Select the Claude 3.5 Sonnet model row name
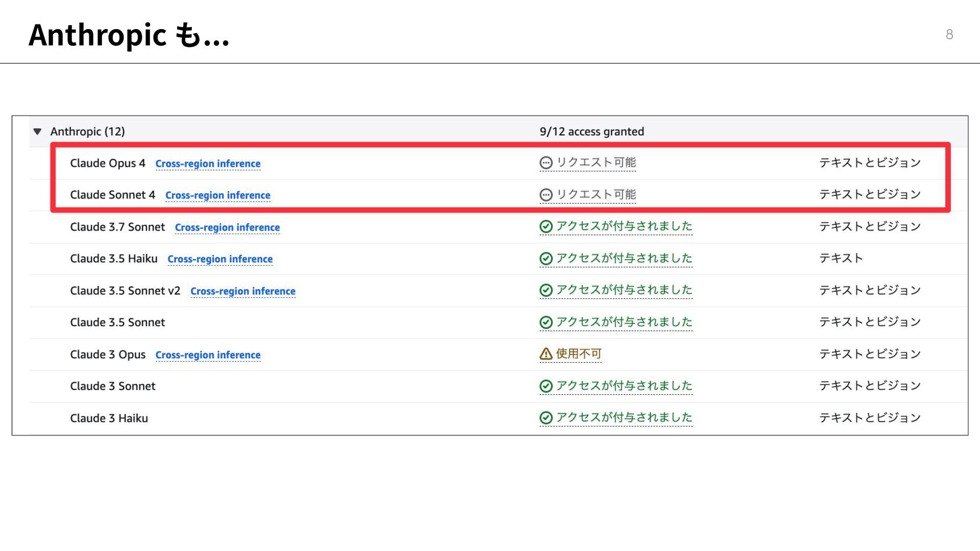Screen dimensions: 980x551 click(117, 322)
